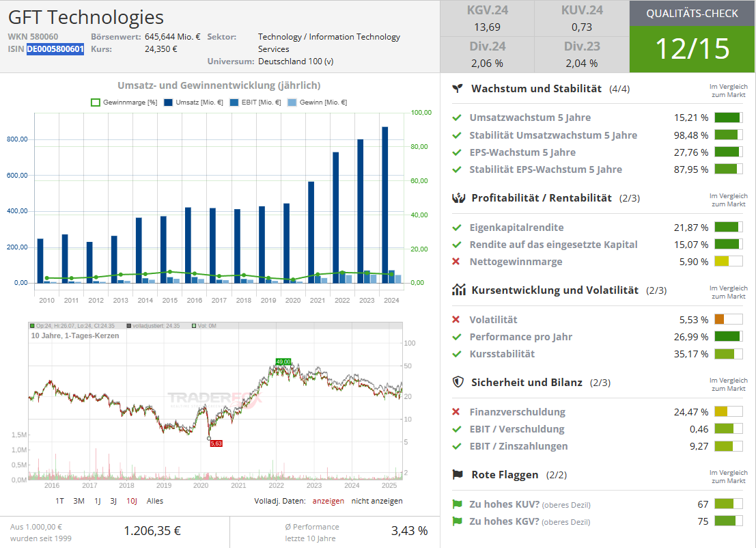Click the 1.206,35 € investment result

click(152, 531)
